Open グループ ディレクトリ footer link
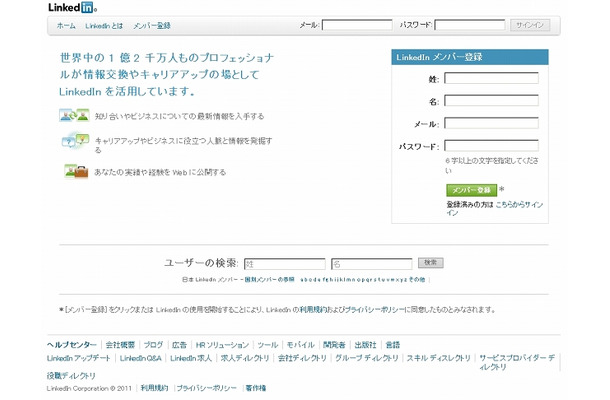Screen dimensions: 610x400 (x=367, y=358)
